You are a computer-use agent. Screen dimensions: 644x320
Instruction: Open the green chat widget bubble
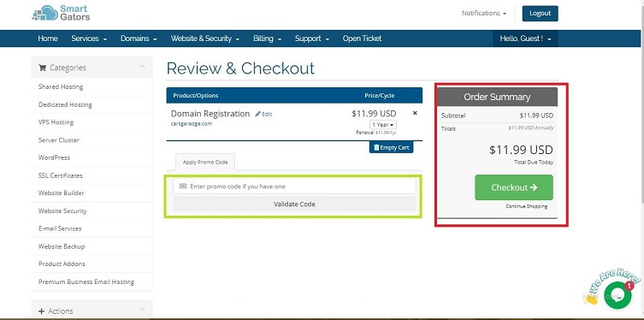[x=617, y=294]
